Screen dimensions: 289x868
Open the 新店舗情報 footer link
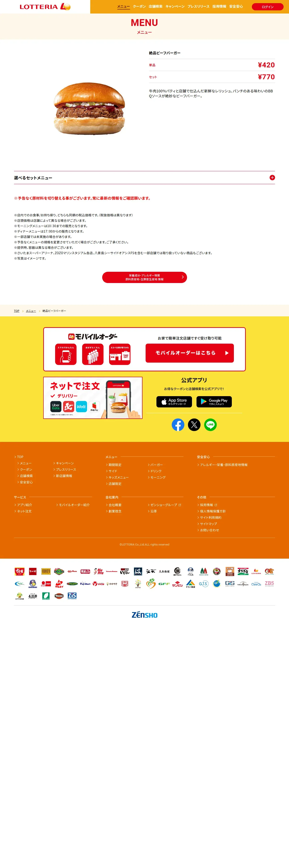[x=64, y=476]
